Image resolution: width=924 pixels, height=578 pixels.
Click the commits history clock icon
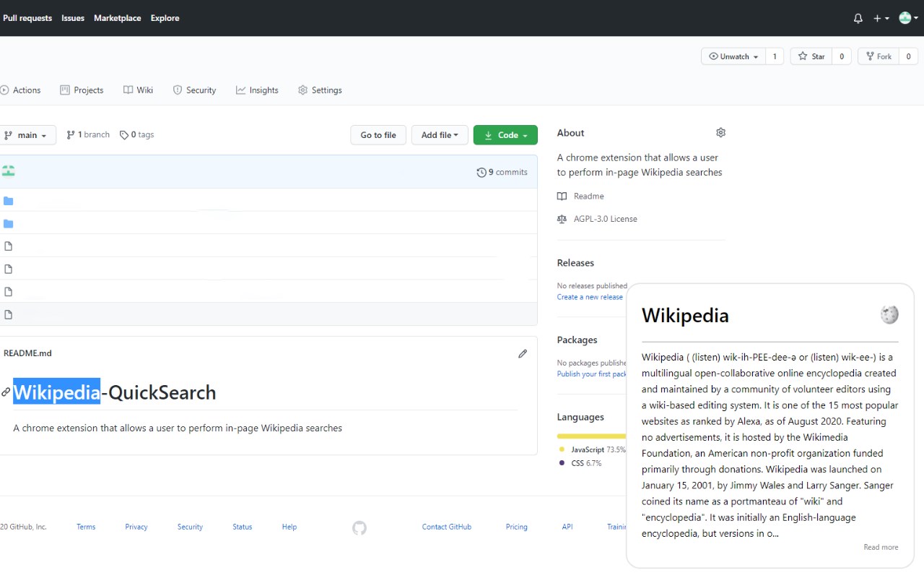coord(481,172)
